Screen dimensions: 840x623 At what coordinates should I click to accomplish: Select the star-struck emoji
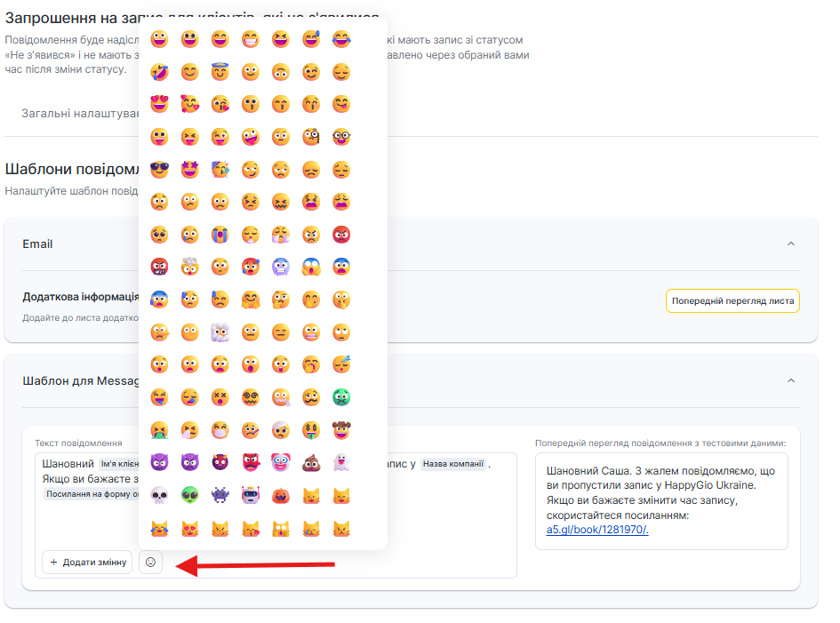189,170
